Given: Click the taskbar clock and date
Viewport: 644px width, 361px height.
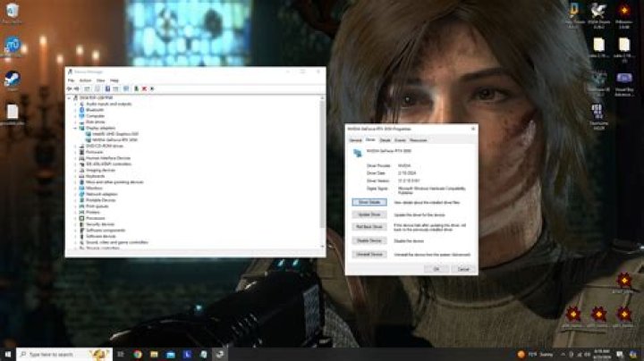Looking at the screenshot, I should coord(602,354).
